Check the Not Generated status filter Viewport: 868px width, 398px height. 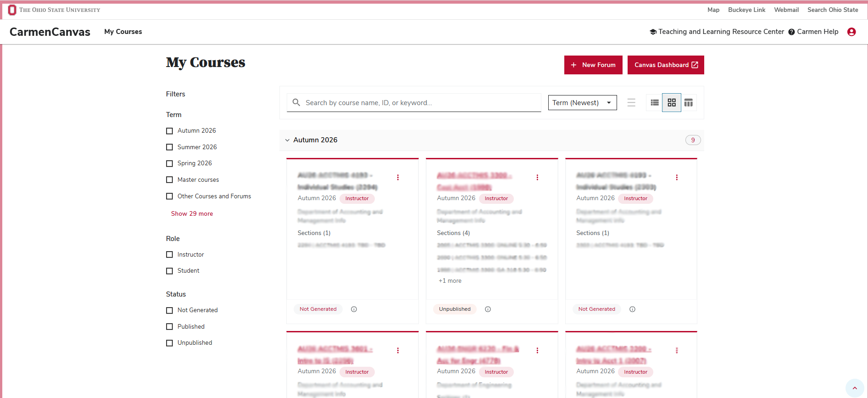169,310
